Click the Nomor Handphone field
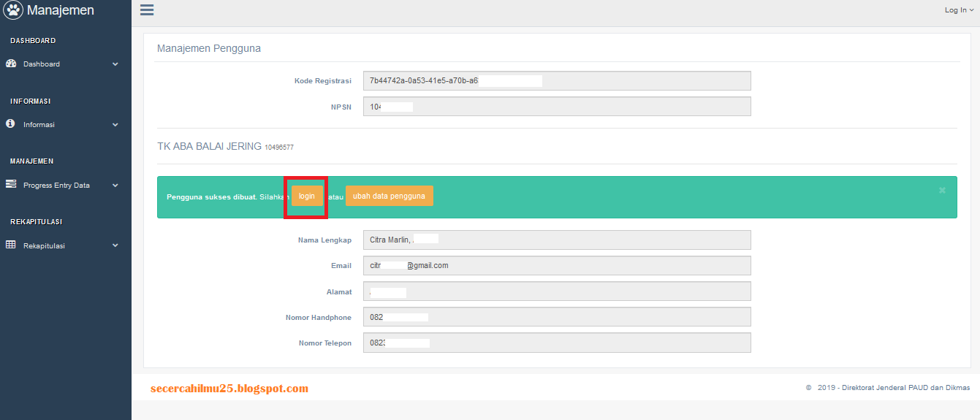The image size is (980, 420). [557, 318]
